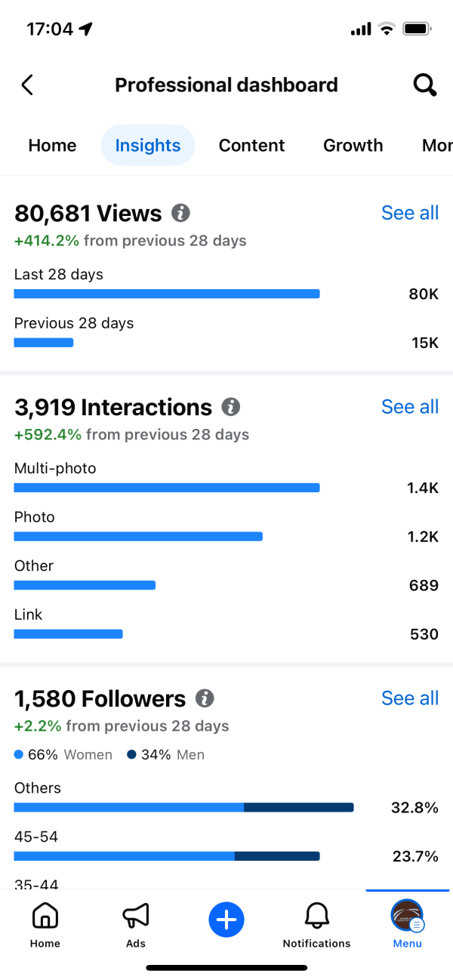453x980 pixels.
Task: Tap the Last 28 days views bar
Action: coord(167,294)
